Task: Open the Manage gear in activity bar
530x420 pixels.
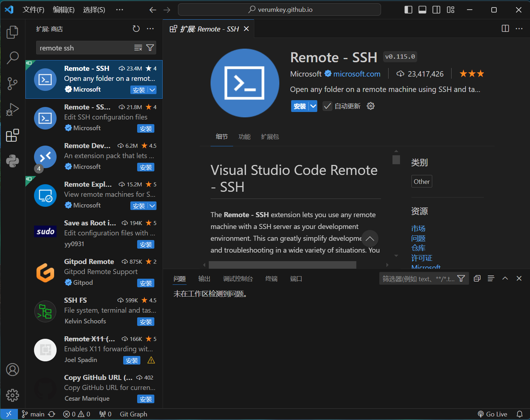Action: [13, 395]
